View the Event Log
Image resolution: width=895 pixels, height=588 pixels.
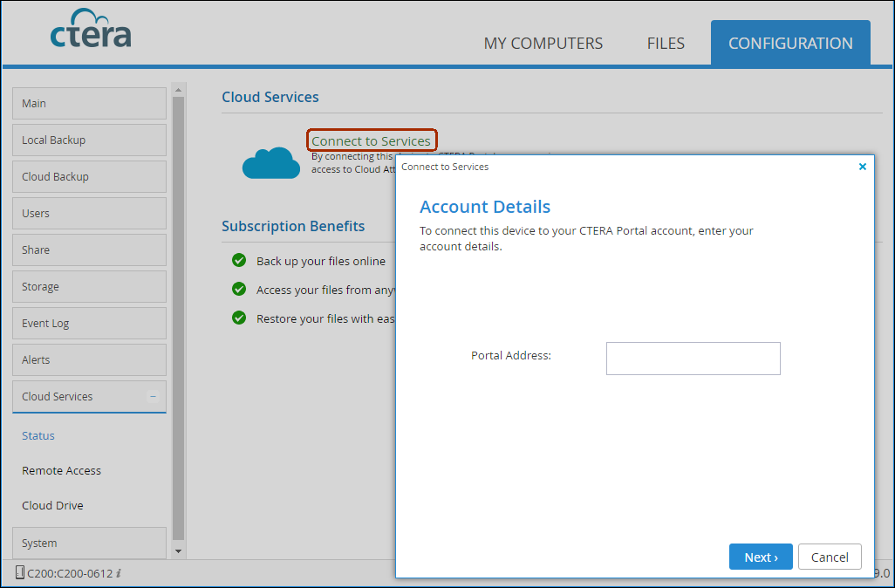90,323
